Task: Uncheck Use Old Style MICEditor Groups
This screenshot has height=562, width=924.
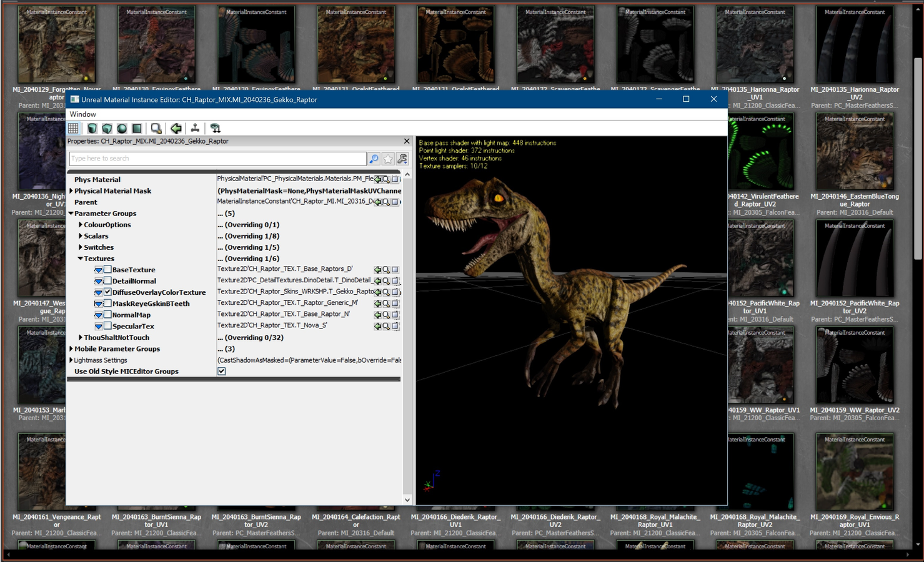Action: pos(222,372)
